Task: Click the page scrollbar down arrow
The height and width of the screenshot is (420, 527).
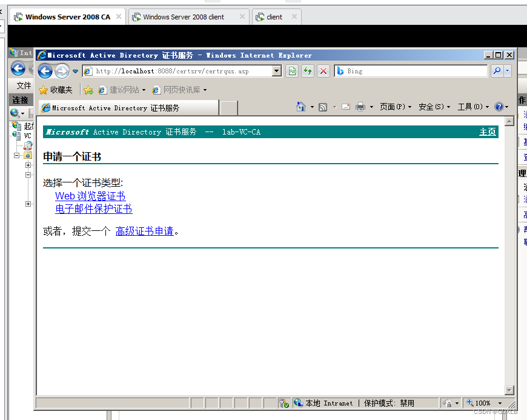Action: coord(509,390)
